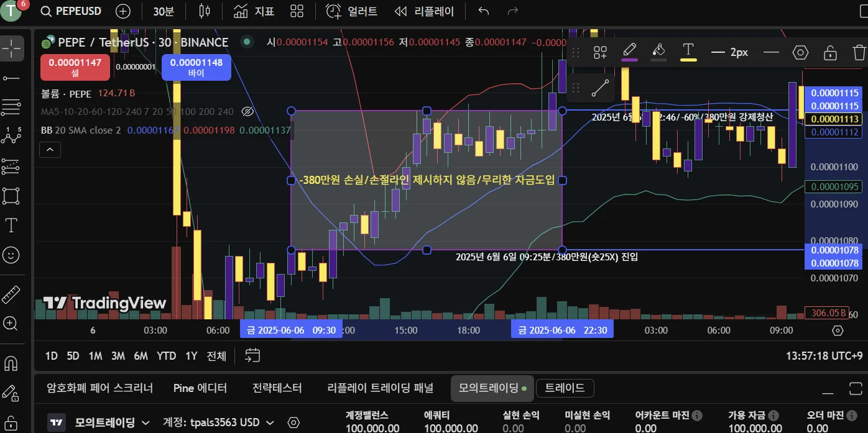Set range to 6M

point(141,356)
